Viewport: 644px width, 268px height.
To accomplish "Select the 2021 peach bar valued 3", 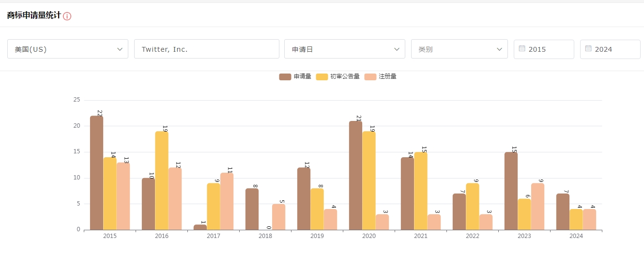I will 434,222.
